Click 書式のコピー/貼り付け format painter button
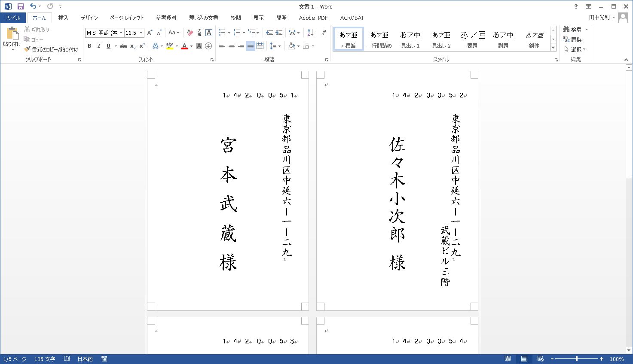 52,49
